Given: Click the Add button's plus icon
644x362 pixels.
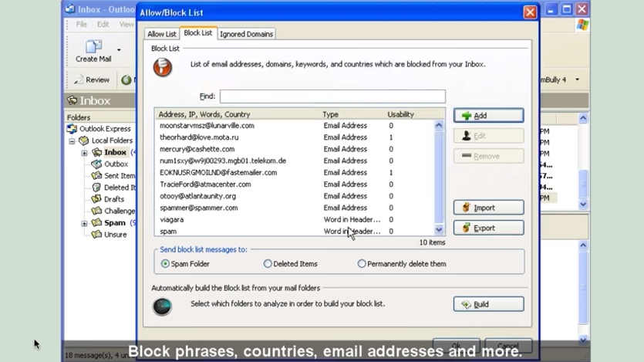Looking at the screenshot, I should click(x=466, y=116).
